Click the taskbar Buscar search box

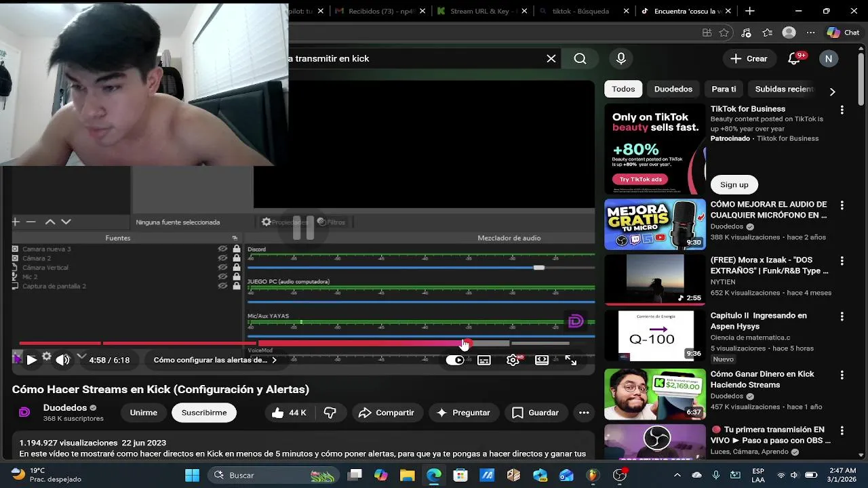point(274,475)
